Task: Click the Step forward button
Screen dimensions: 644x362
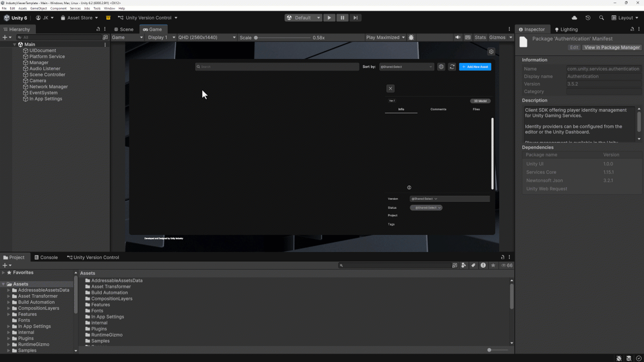Action: point(355,18)
